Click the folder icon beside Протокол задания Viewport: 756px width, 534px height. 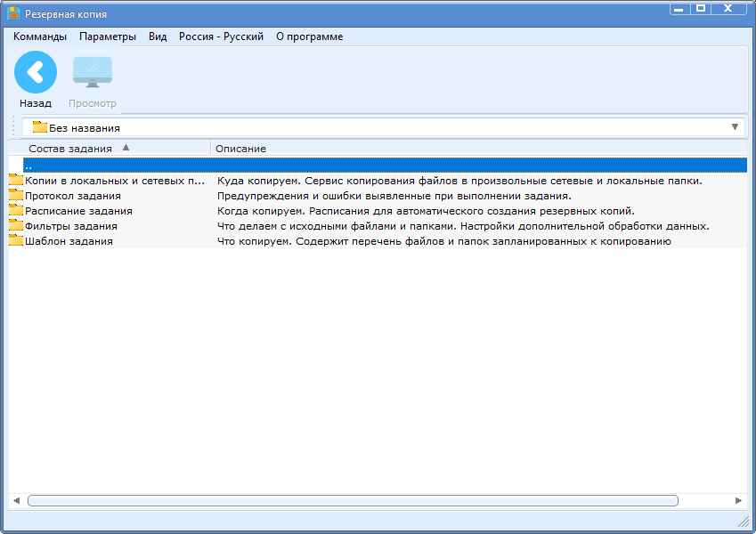[16, 196]
